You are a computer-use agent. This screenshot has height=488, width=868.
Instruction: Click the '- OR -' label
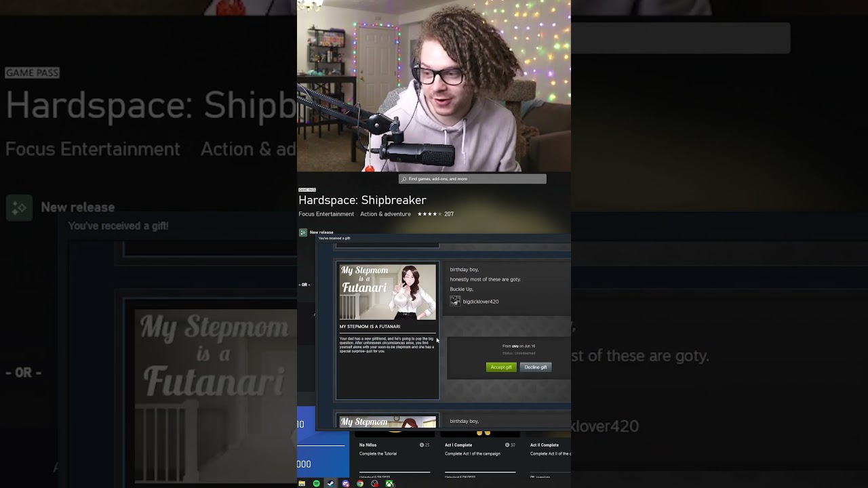304,285
